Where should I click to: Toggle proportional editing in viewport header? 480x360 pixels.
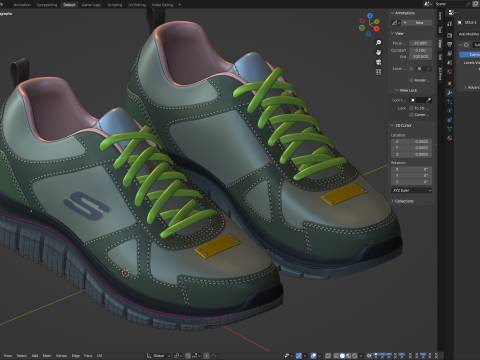(207, 356)
